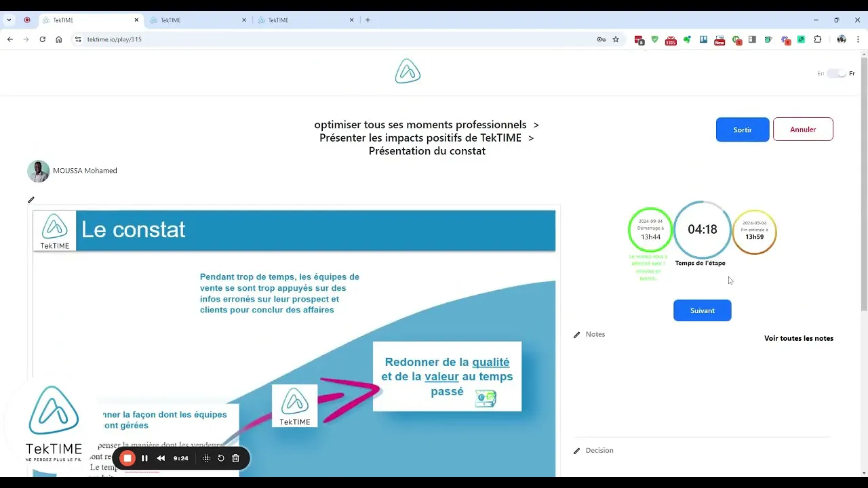The width and height of the screenshot is (868, 488).
Task: Click the pencil icon above the slide
Action: (31, 200)
